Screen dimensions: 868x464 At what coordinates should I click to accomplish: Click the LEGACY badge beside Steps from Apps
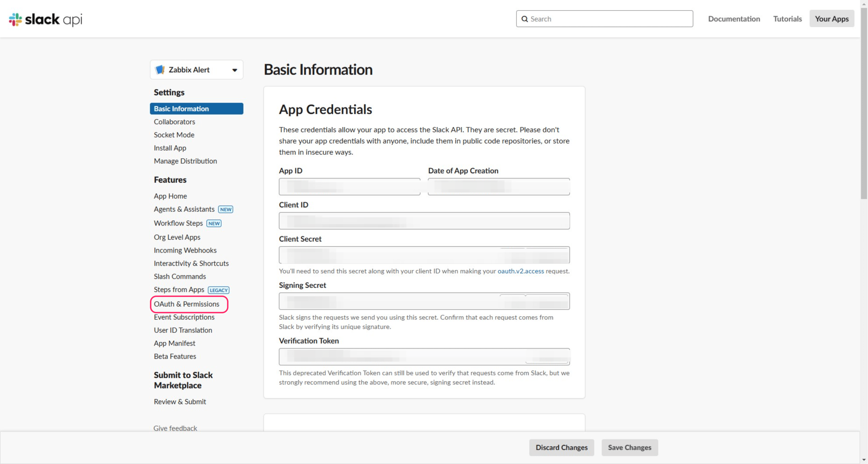pos(218,290)
